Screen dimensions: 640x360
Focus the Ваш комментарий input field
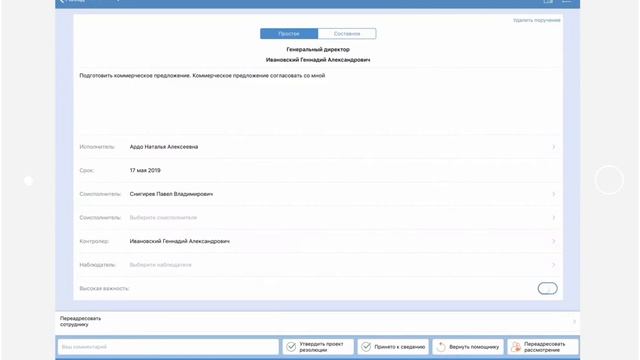coord(168,347)
